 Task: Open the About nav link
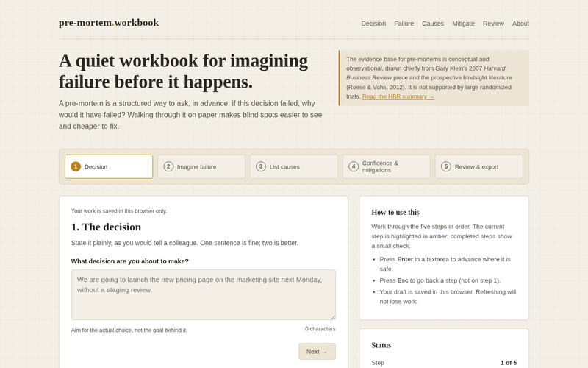click(520, 24)
